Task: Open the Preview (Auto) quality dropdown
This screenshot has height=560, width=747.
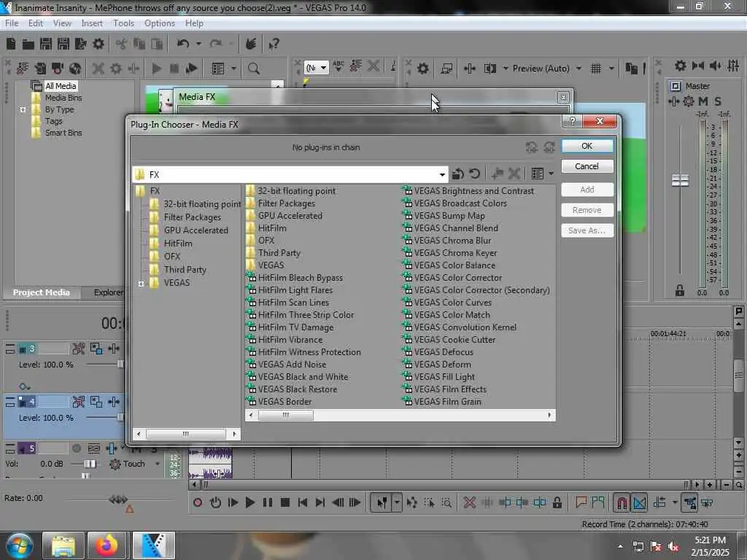Action: 578,69
